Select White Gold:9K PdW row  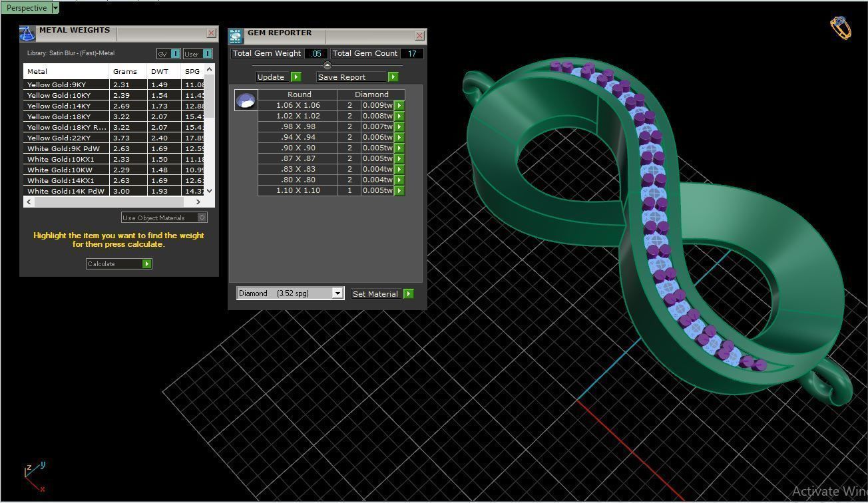point(114,148)
